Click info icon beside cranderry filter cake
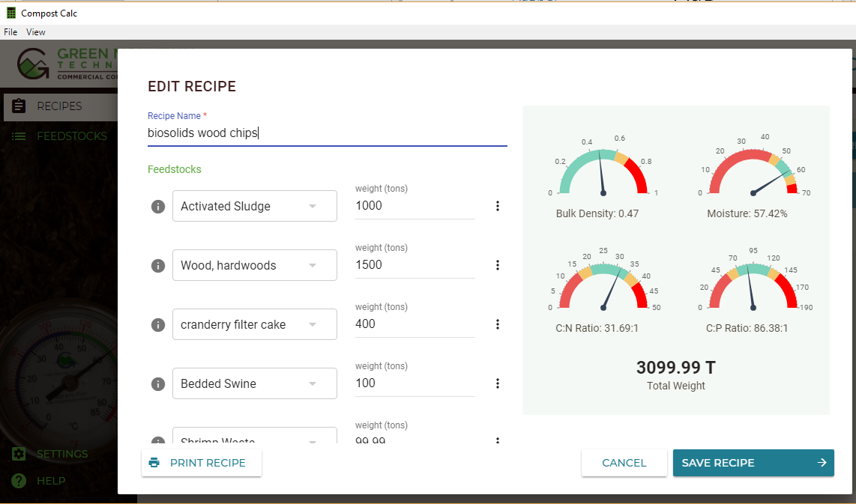Screen dimensions: 856x504 [158, 325]
